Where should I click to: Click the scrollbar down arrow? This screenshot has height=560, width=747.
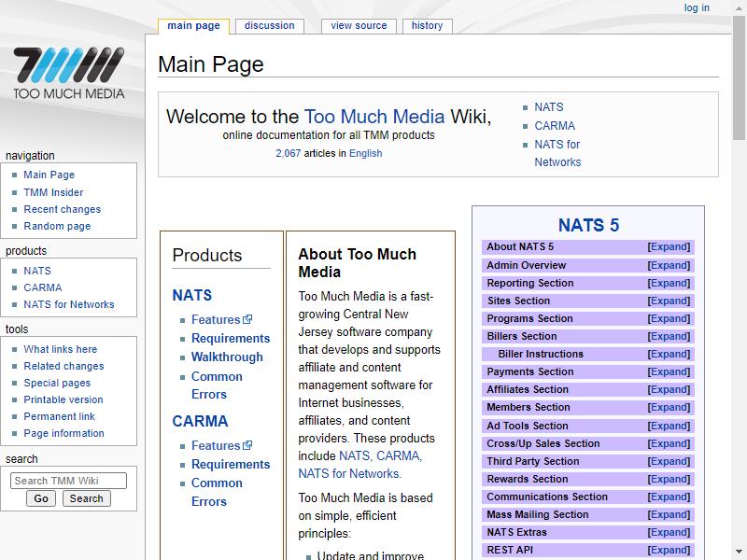click(739, 552)
